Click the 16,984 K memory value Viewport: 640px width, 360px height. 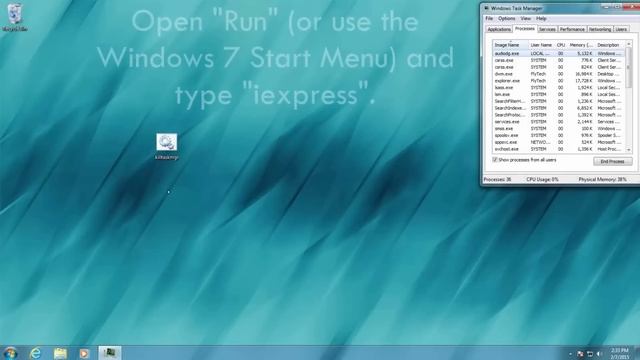(584, 74)
